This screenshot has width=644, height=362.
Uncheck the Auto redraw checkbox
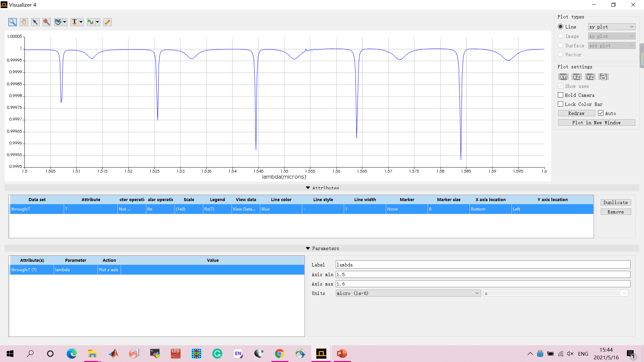[x=601, y=113]
